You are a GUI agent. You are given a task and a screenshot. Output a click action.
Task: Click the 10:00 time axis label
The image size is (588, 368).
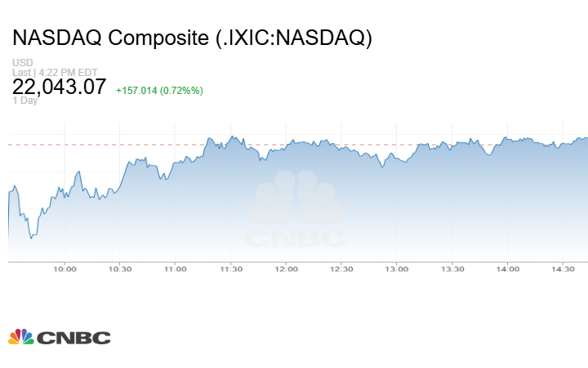[x=65, y=269]
